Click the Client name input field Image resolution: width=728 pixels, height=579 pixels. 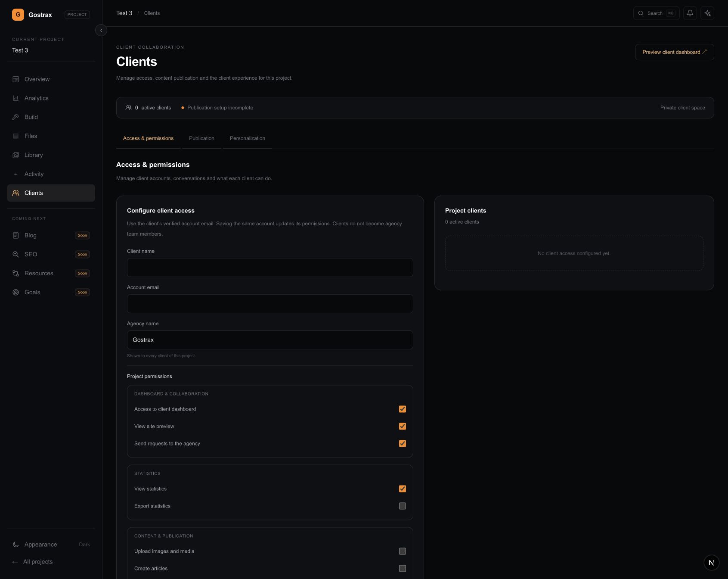270,268
